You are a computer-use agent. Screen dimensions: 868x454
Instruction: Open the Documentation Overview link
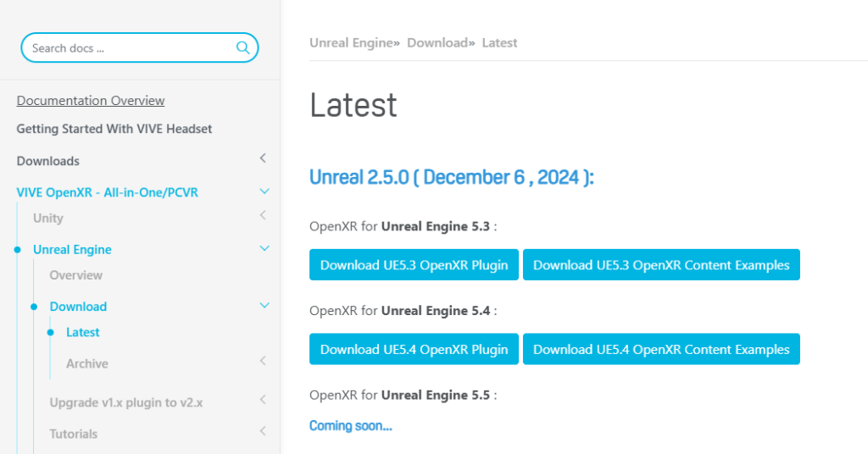coord(91,101)
